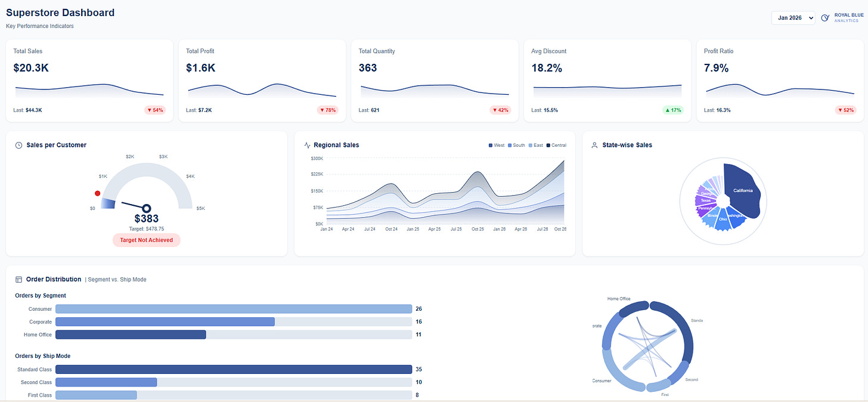Click the Standard Class count 35
This screenshot has height=402, width=868.
[x=418, y=369]
